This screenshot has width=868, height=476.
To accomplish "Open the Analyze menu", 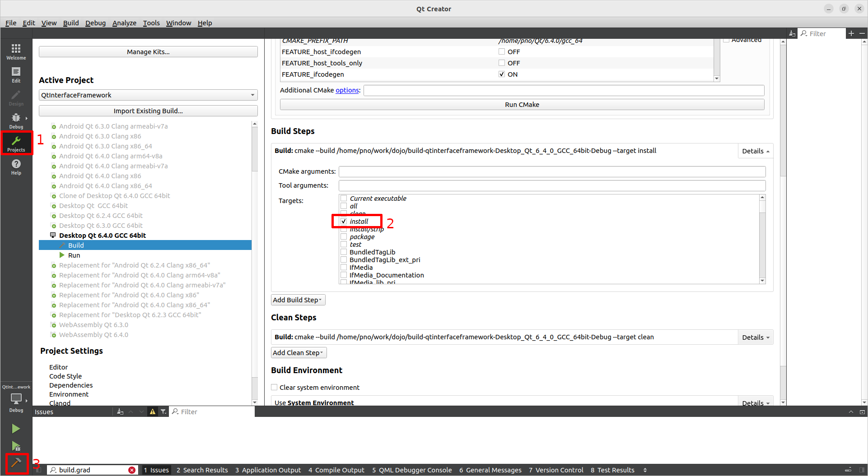I will point(124,23).
